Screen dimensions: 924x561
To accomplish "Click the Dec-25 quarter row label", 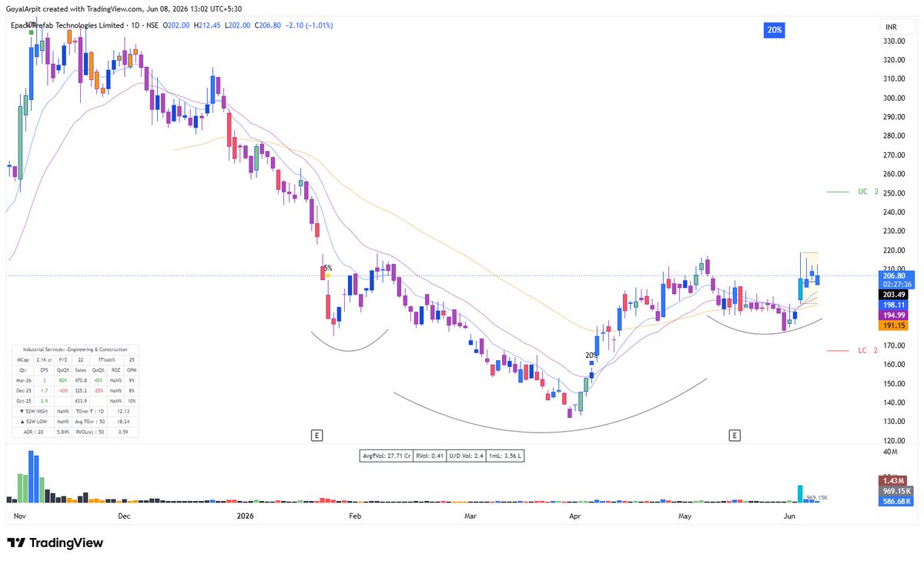I will tap(22, 391).
